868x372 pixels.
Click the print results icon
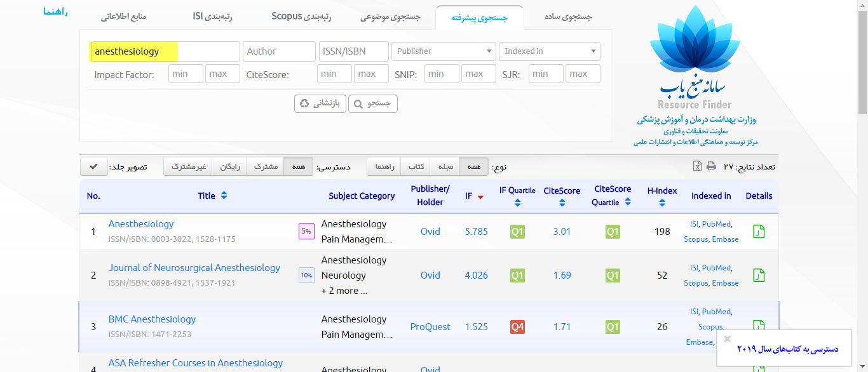[711, 166]
